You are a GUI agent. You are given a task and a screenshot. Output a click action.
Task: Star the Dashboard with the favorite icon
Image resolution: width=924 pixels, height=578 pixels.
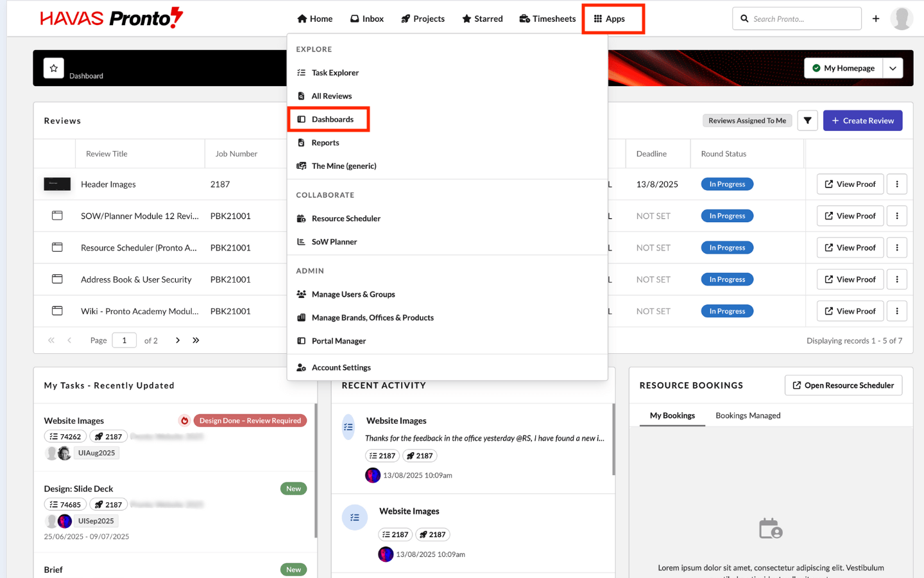click(54, 68)
